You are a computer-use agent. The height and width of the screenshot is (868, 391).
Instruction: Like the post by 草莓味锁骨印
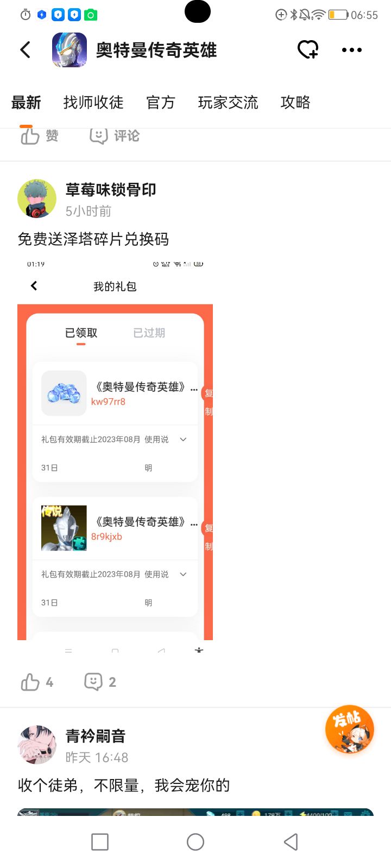tap(37, 682)
